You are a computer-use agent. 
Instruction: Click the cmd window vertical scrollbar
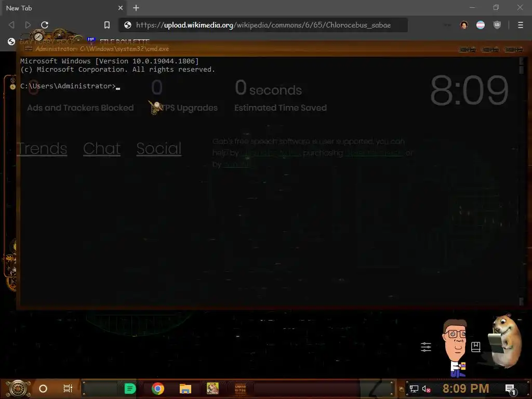(522, 181)
